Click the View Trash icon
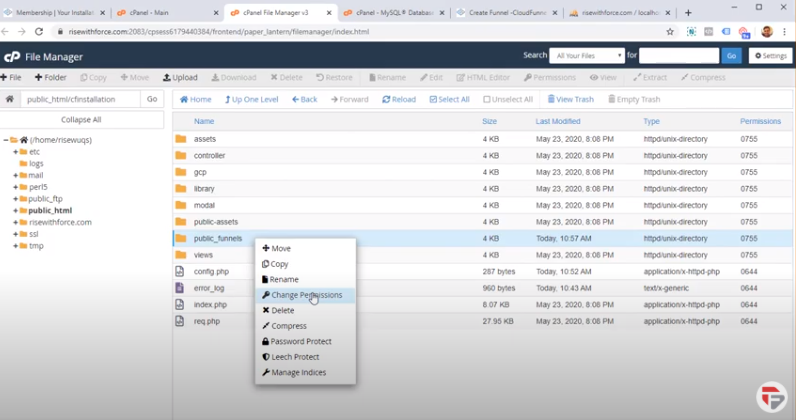The width and height of the screenshot is (796, 420). click(x=552, y=100)
